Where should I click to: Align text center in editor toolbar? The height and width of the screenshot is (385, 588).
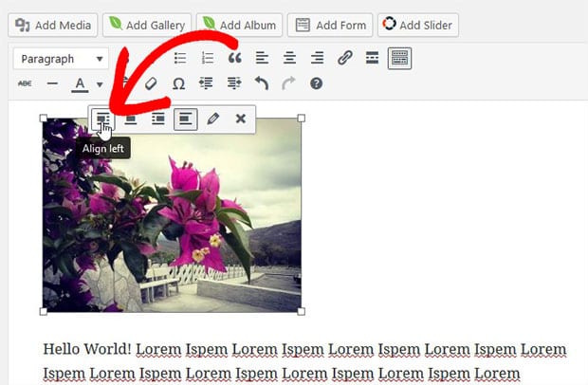tap(289, 58)
